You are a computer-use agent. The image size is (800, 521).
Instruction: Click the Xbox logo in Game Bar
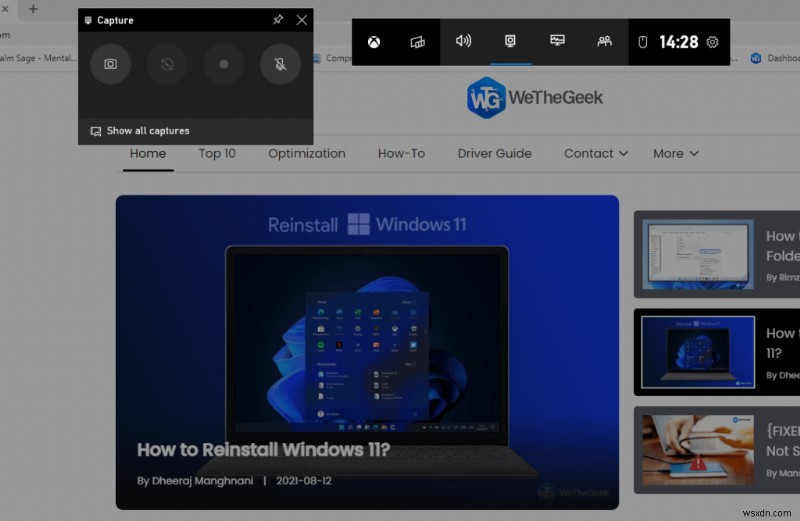pyautogui.click(x=374, y=42)
